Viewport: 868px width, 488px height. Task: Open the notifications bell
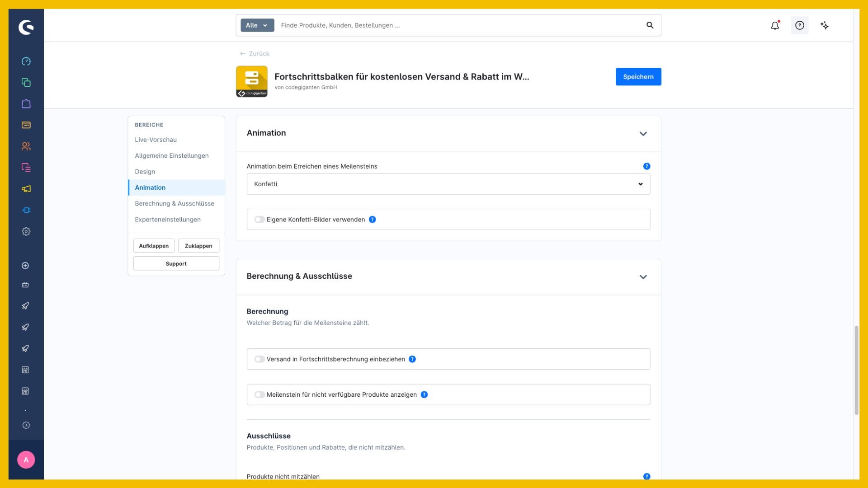[775, 25]
